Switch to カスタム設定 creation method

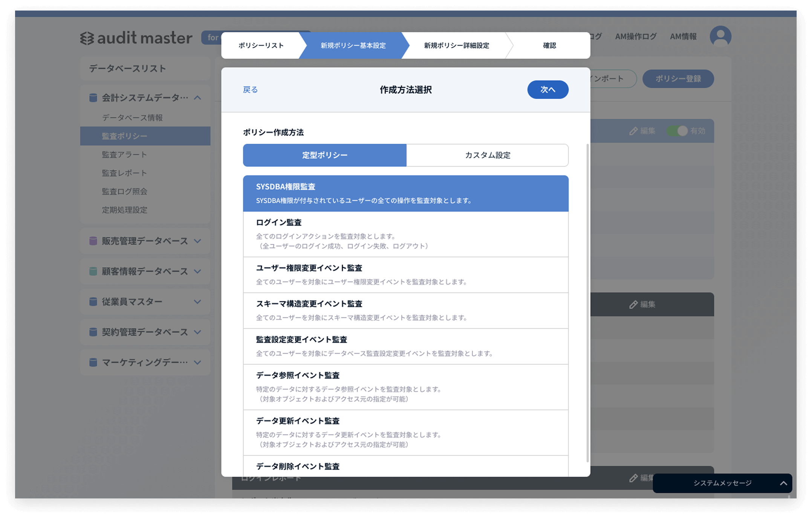coord(487,155)
